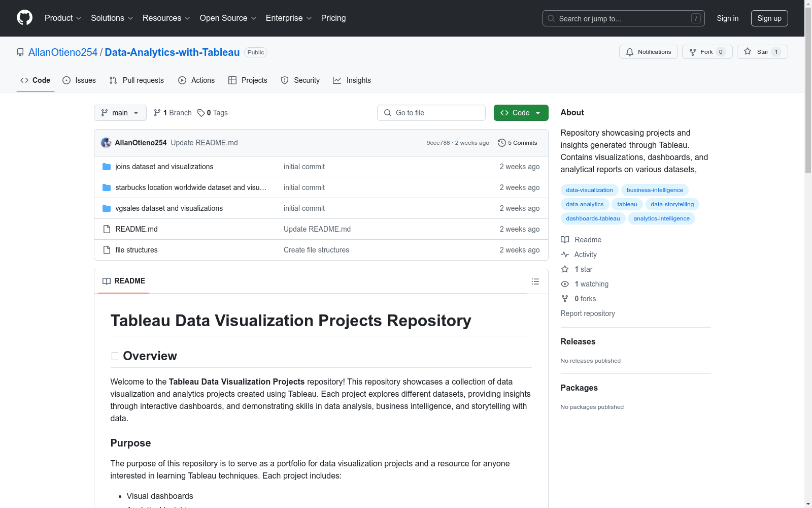
Task: Click AllanOtieno254's avatar in commit row
Action: tap(106, 143)
